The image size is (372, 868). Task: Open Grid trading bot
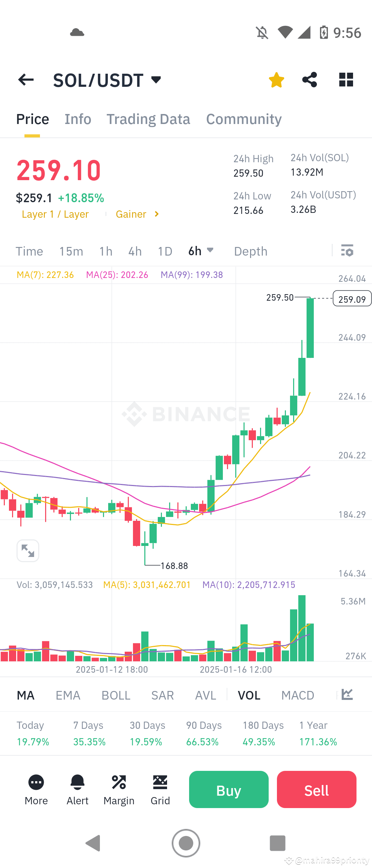click(160, 789)
